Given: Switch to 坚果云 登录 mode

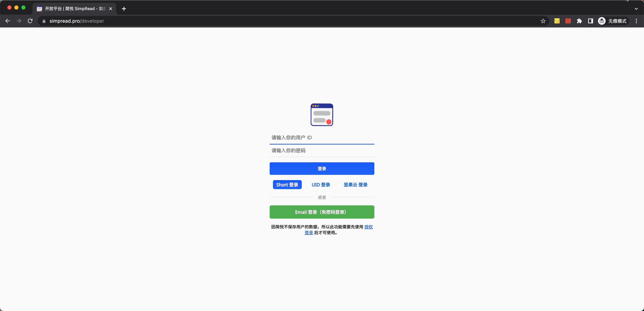Looking at the screenshot, I should (355, 185).
